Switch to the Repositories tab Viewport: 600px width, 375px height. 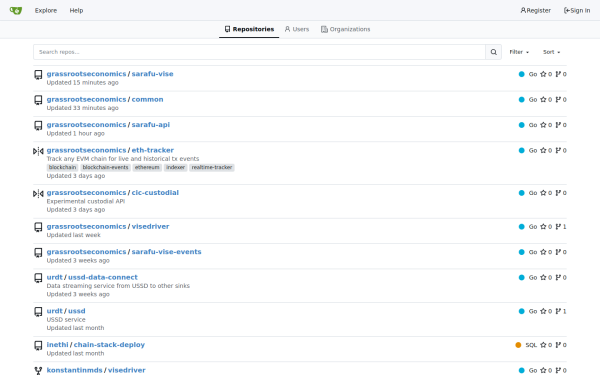pyautogui.click(x=249, y=29)
